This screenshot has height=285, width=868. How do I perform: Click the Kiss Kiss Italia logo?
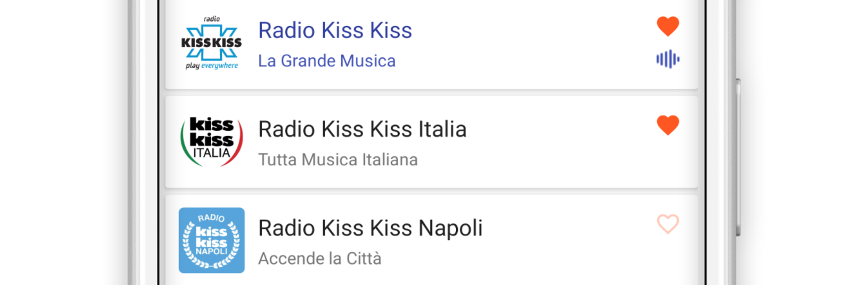[212, 141]
